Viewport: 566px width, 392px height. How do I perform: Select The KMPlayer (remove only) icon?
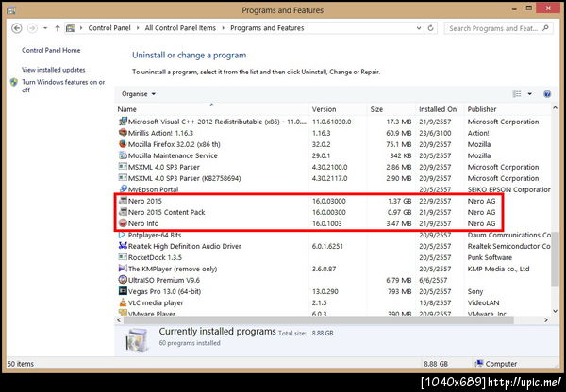(123, 269)
